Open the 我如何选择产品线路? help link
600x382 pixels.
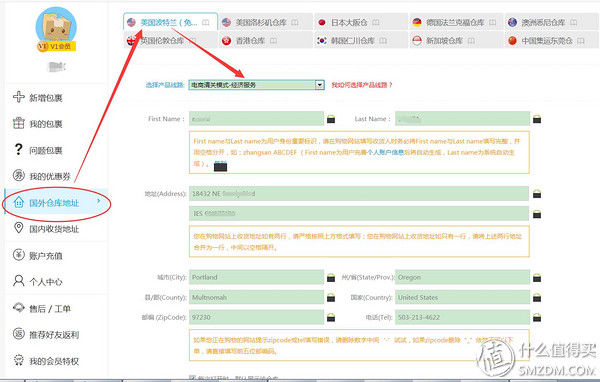tap(362, 85)
